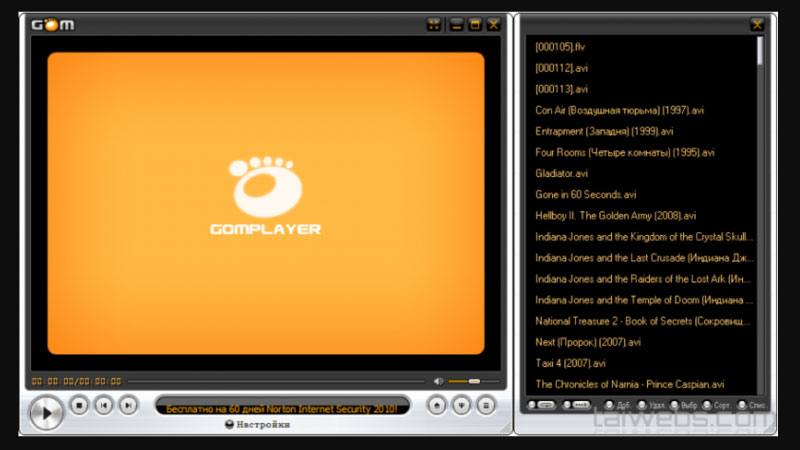
Task: Click the Удал. delete button
Action: click(x=650, y=405)
